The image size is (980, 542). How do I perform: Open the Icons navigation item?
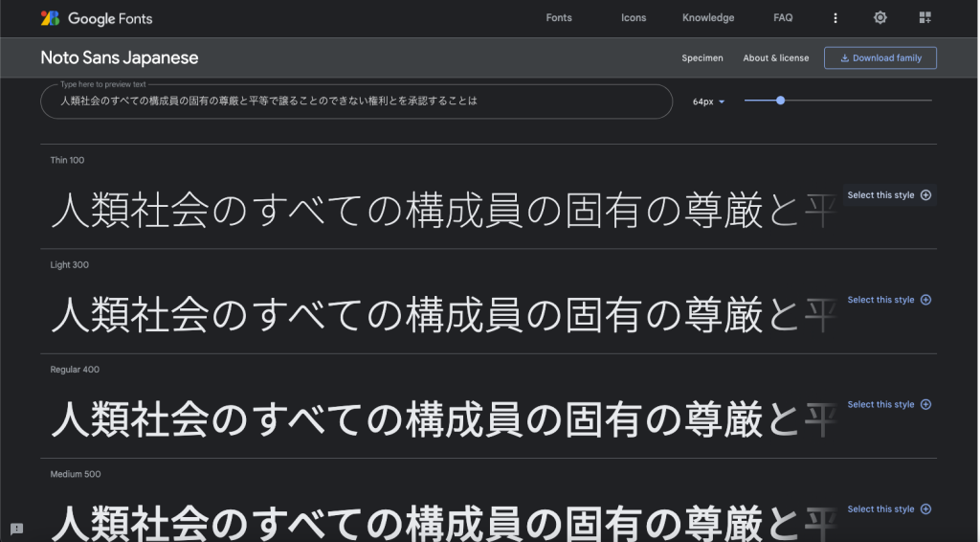click(634, 17)
